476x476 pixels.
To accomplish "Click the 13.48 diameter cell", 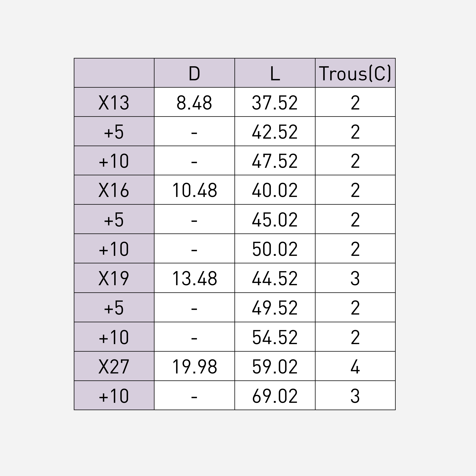I will (x=194, y=278).
